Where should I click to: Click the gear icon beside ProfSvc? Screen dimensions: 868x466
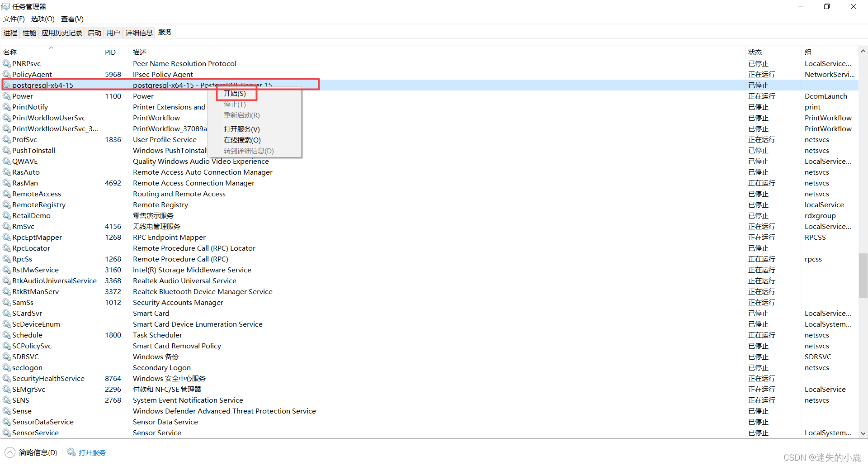click(x=7, y=139)
